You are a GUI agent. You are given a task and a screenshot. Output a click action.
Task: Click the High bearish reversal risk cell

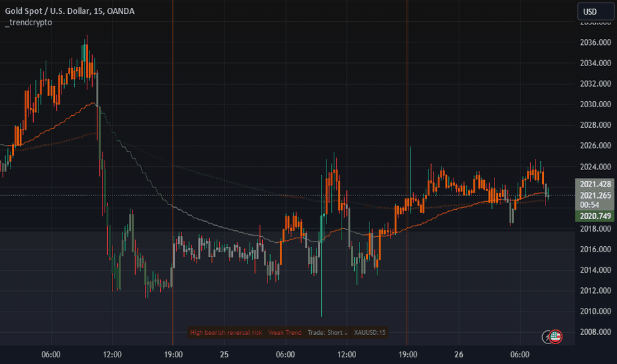coord(226,332)
